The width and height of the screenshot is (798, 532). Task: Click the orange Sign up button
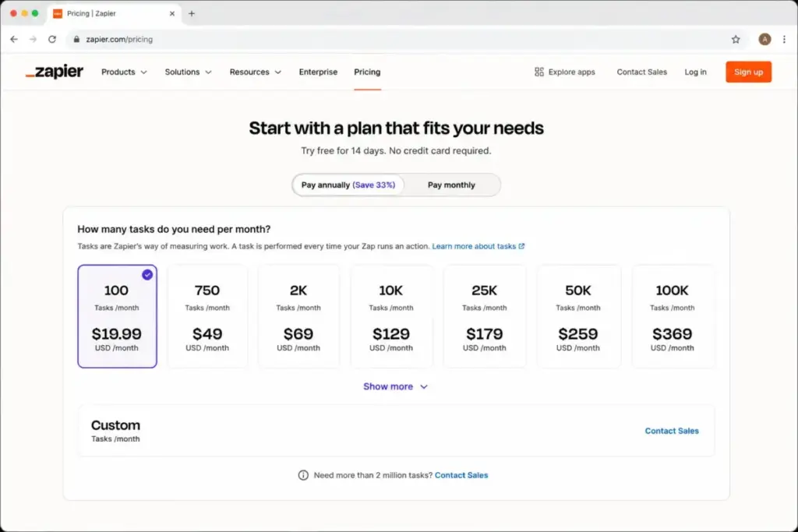pyautogui.click(x=748, y=72)
